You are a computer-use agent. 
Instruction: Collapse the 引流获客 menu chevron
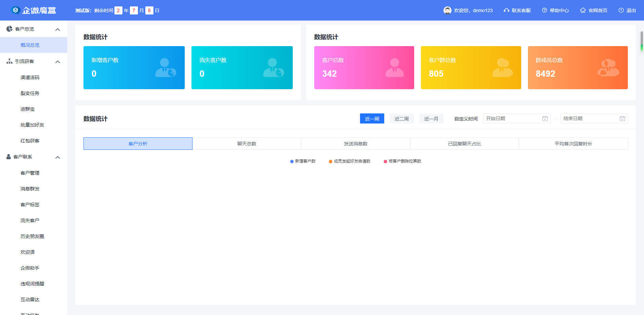tap(58, 62)
